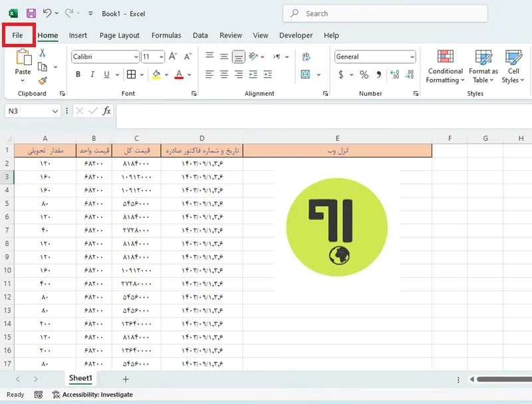
Task: Expand the Name Box dropdown arrow
Action: (x=55, y=111)
